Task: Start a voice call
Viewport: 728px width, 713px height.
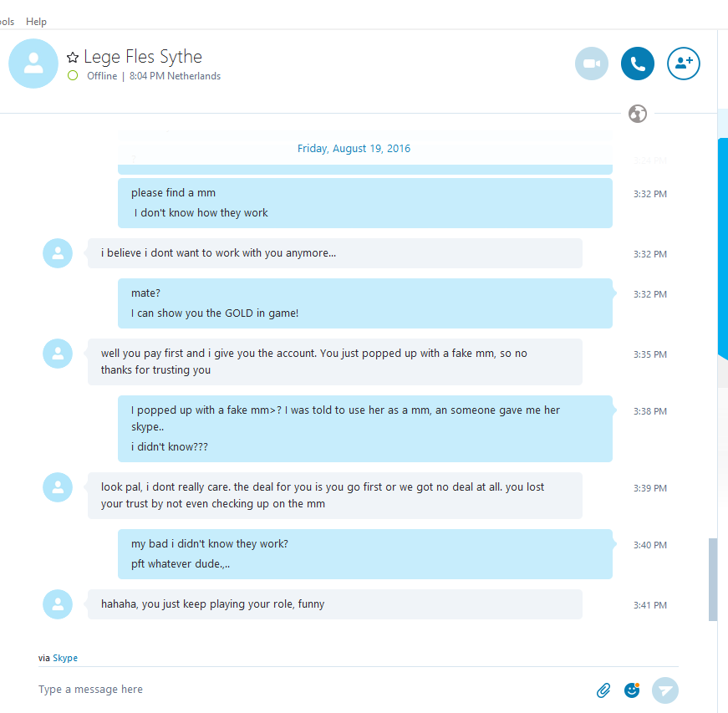Action: point(638,64)
